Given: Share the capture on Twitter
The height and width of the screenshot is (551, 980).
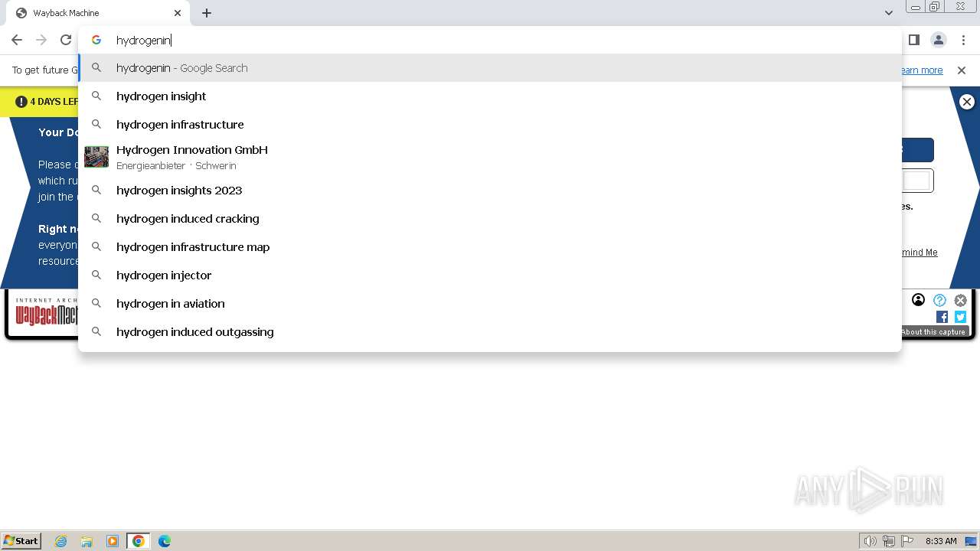Looking at the screenshot, I should coord(960,317).
